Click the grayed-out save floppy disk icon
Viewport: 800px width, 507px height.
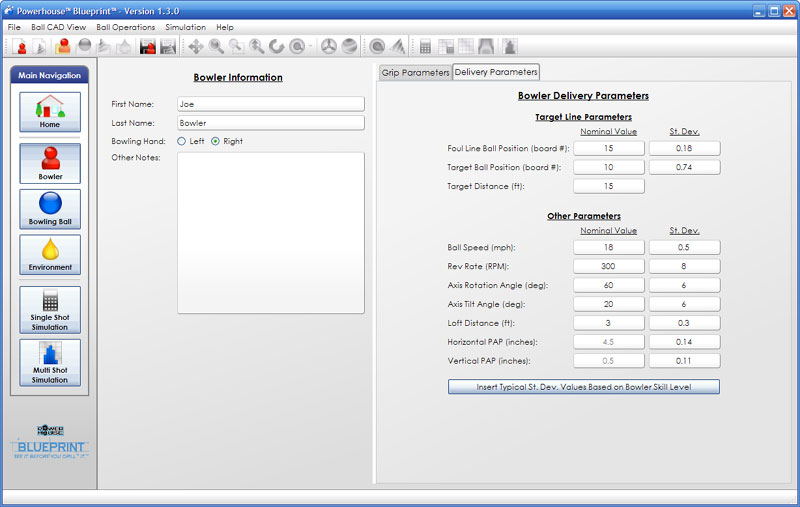tap(168, 46)
